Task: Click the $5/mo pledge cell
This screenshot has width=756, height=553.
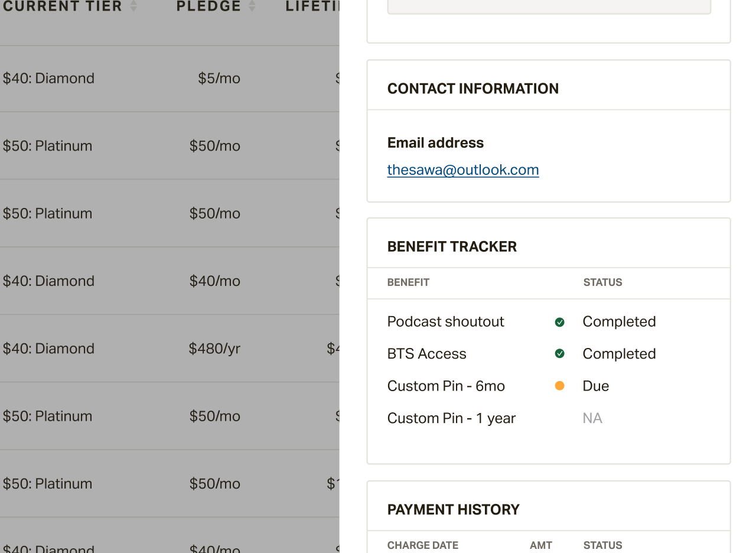Action: tap(219, 78)
